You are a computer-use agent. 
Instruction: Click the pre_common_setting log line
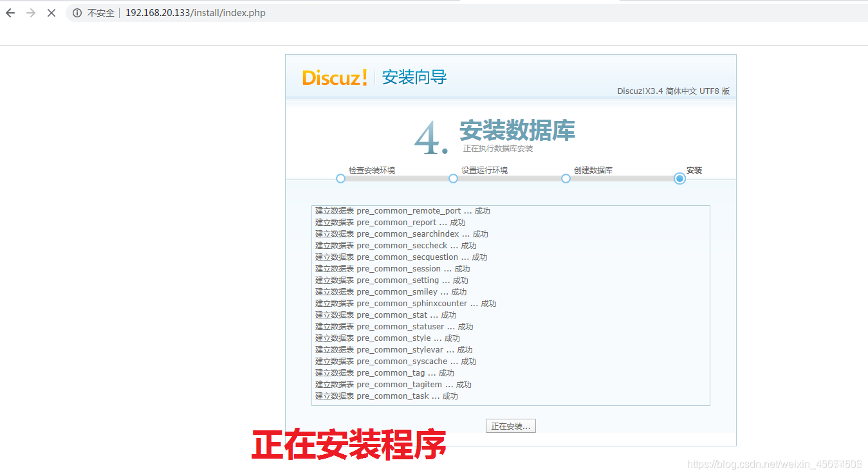point(392,280)
